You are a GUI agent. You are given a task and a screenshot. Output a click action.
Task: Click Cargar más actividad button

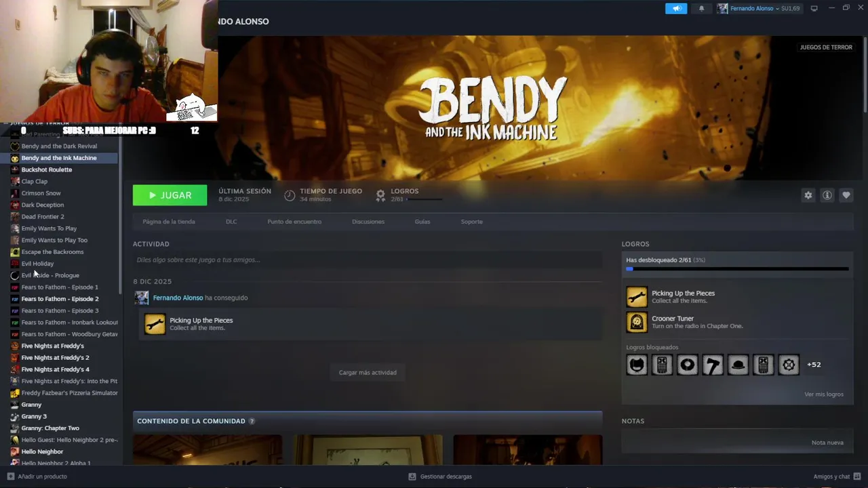click(368, 372)
